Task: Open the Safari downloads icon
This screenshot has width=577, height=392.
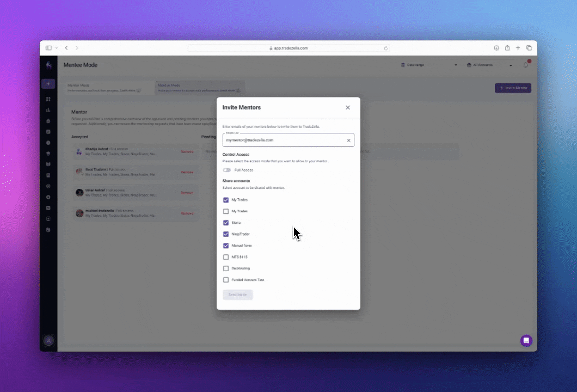Action: [496, 48]
